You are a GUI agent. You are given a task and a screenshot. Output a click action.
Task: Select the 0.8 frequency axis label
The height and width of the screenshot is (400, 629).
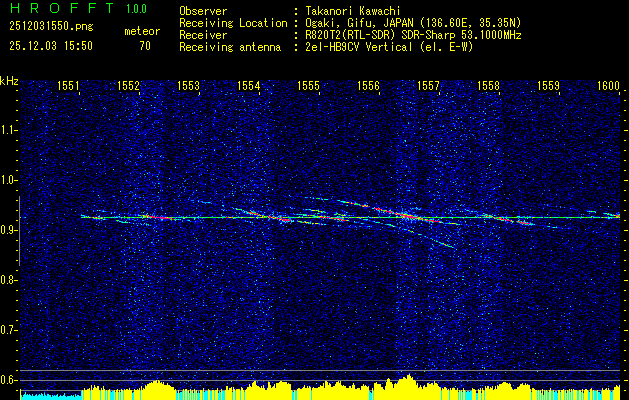tap(9, 279)
